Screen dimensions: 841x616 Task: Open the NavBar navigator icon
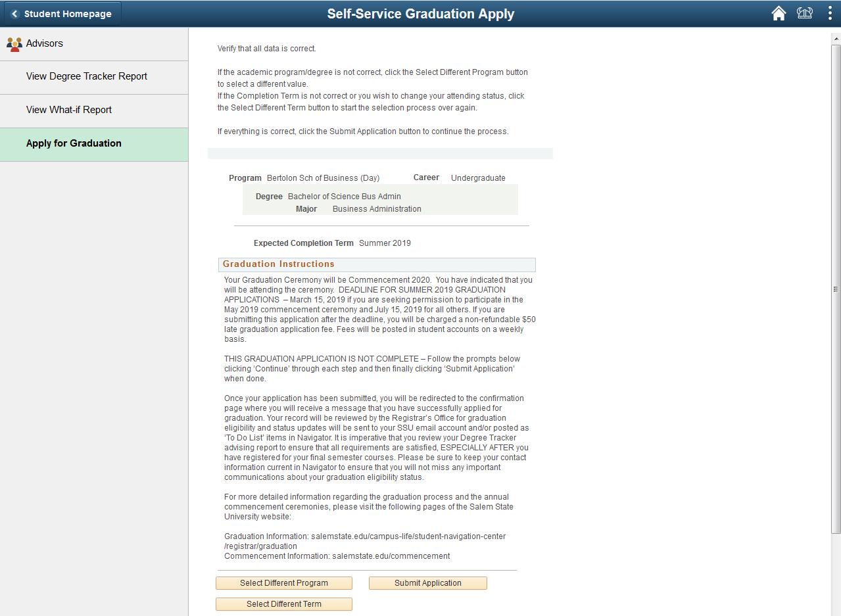804,13
